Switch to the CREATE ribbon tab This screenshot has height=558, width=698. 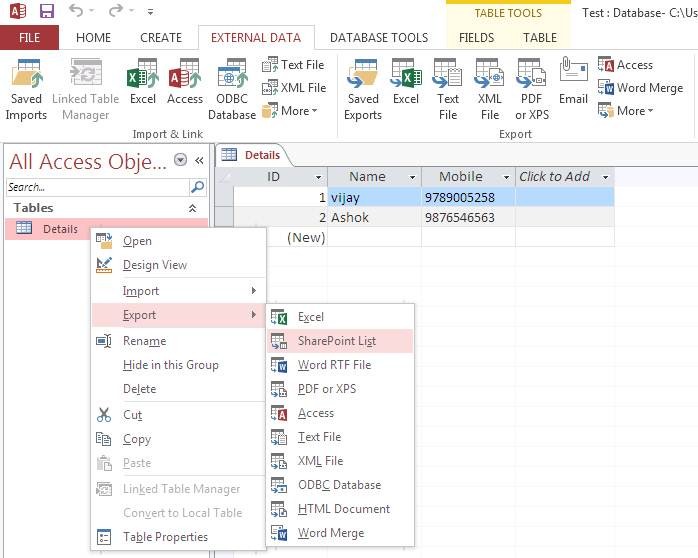161,38
